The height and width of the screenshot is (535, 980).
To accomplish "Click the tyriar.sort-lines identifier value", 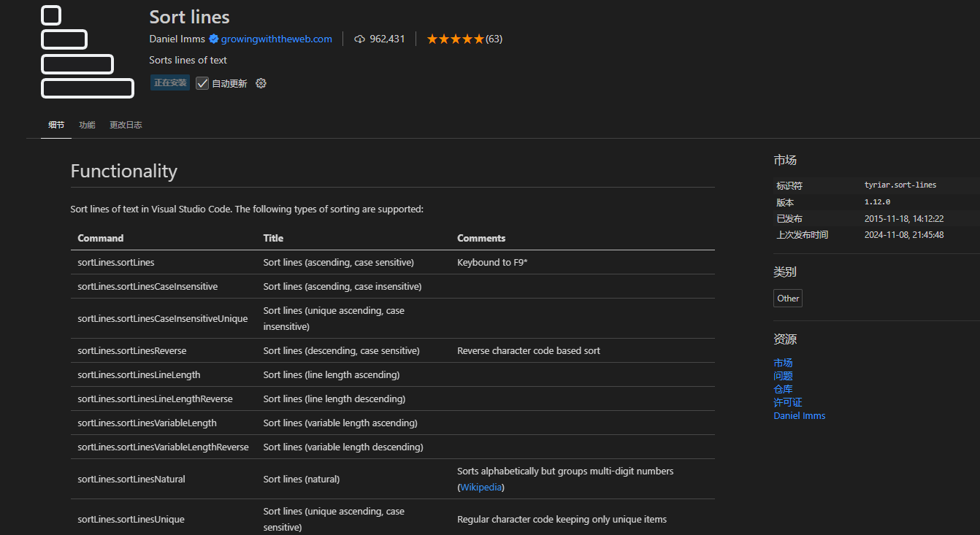I will (900, 185).
